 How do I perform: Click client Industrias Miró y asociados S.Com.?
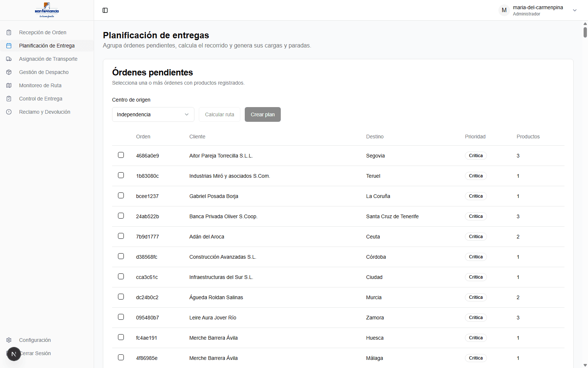pyautogui.click(x=230, y=176)
